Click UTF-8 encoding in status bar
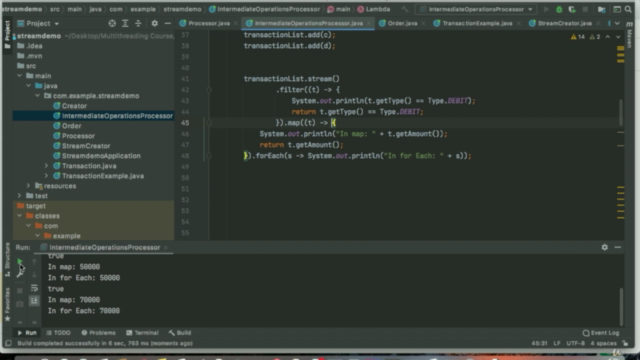640x360 pixels. [x=576, y=344]
